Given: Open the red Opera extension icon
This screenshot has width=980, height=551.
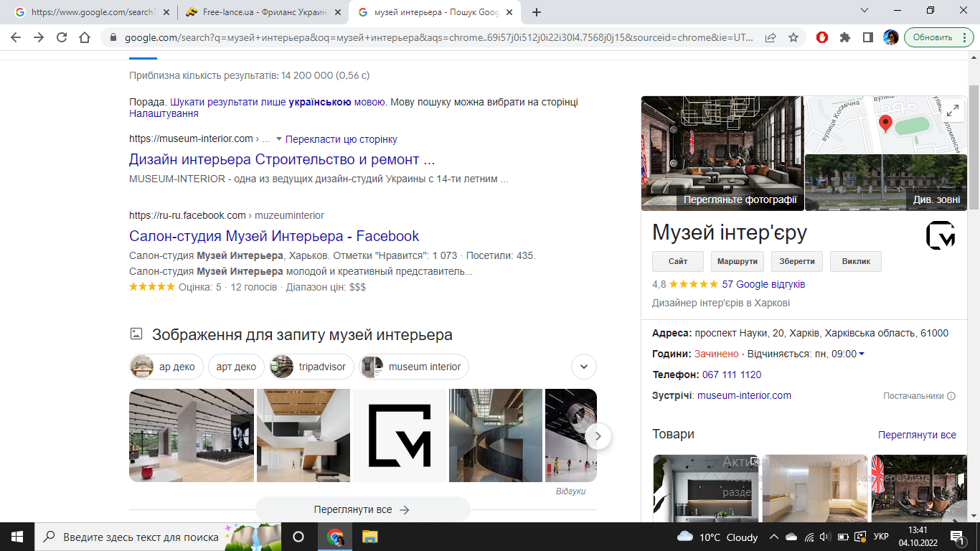Looking at the screenshot, I should 822,37.
